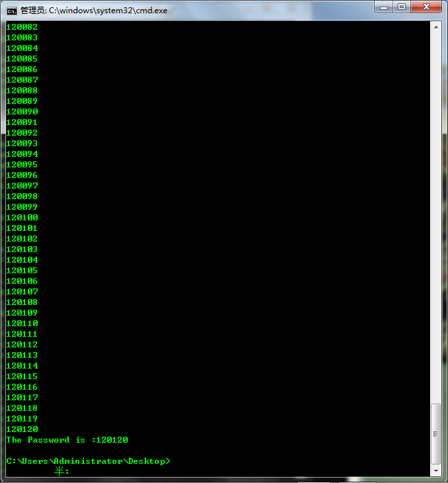The width and height of the screenshot is (448, 483).
Task: Click output line 120119
Action: coord(22,419)
